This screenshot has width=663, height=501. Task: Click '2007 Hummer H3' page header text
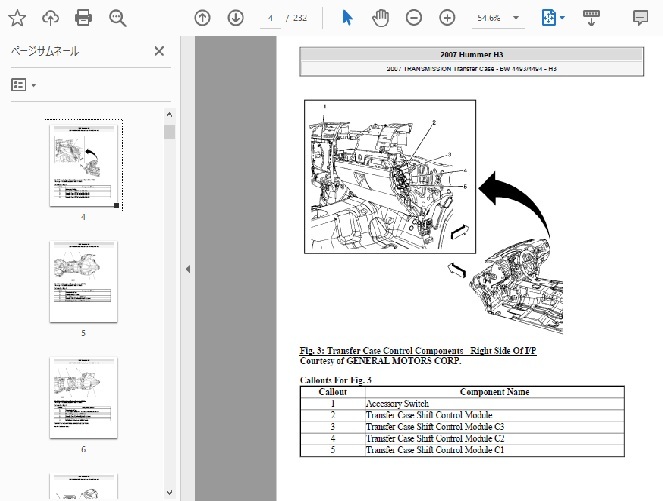coord(471,55)
